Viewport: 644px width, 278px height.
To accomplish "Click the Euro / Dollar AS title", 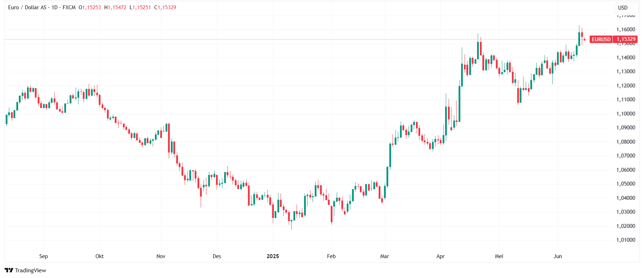I will click(27, 7).
